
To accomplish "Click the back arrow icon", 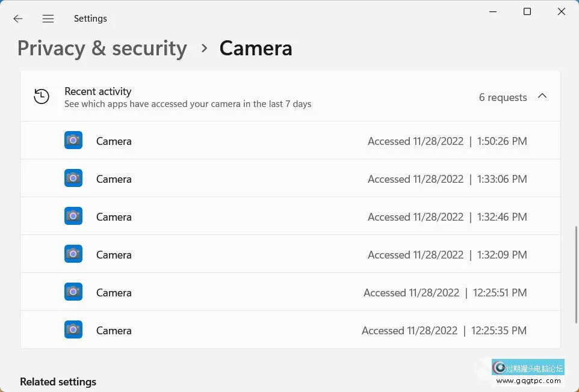I will point(17,19).
